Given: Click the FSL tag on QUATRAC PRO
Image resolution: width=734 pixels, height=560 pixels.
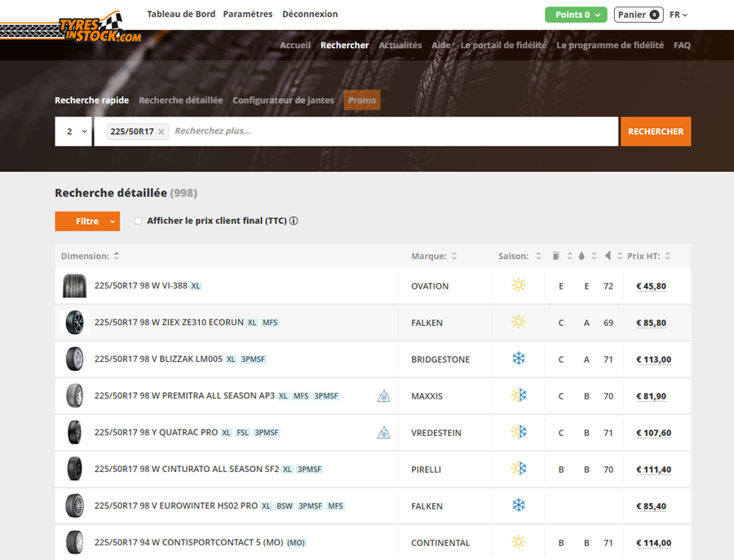Looking at the screenshot, I should click(x=242, y=433).
